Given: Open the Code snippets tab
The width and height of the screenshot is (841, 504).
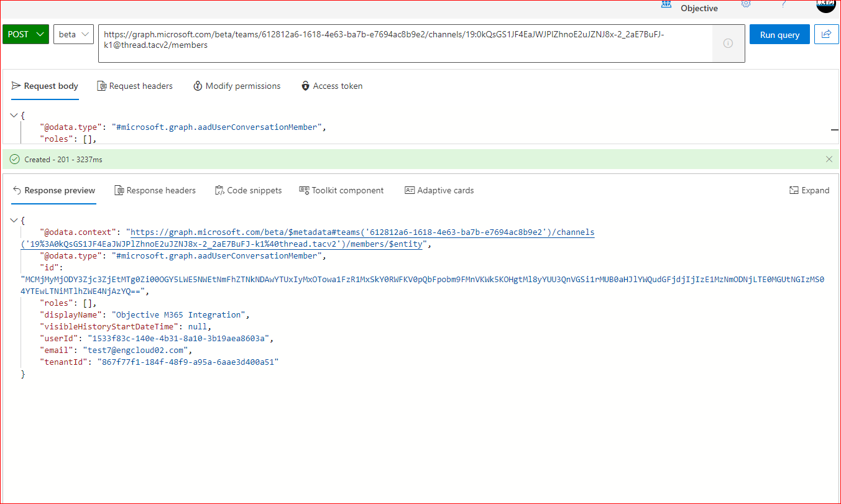Looking at the screenshot, I should coord(249,190).
